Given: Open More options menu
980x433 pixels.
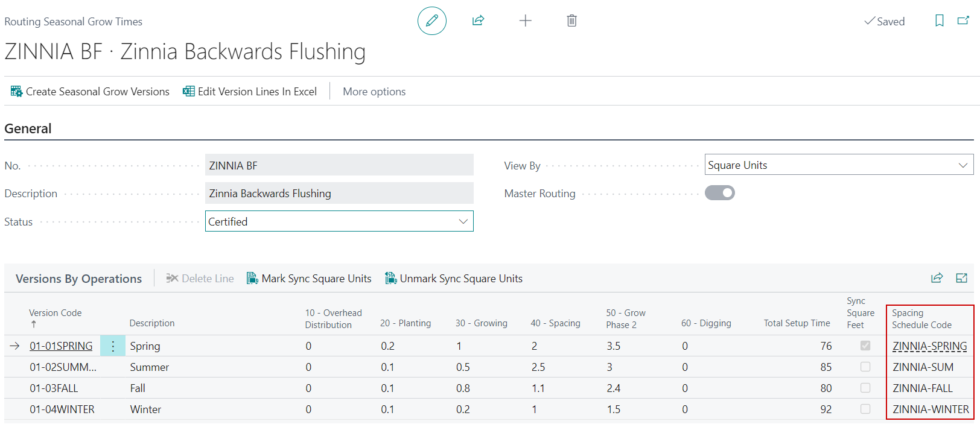Looking at the screenshot, I should coord(374,92).
